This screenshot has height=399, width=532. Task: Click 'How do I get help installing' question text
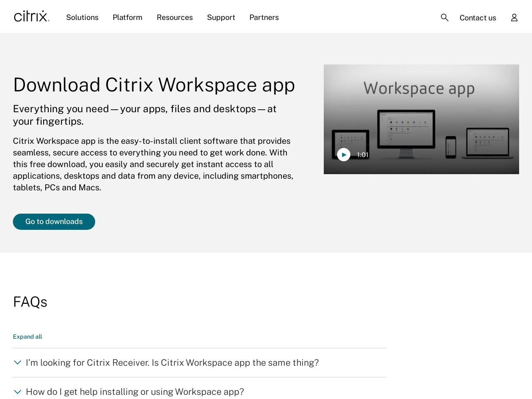point(135,392)
